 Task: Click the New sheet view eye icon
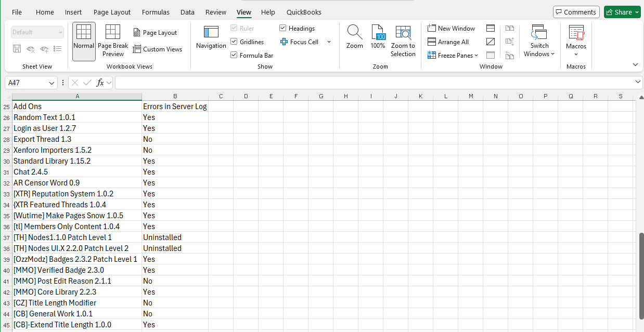click(x=44, y=49)
